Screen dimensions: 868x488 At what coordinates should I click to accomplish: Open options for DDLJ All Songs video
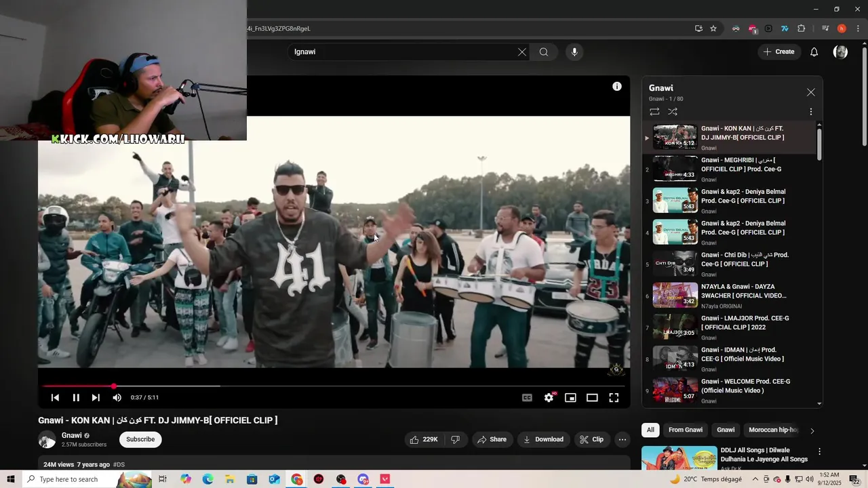pyautogui.click(x=819, y=451)
